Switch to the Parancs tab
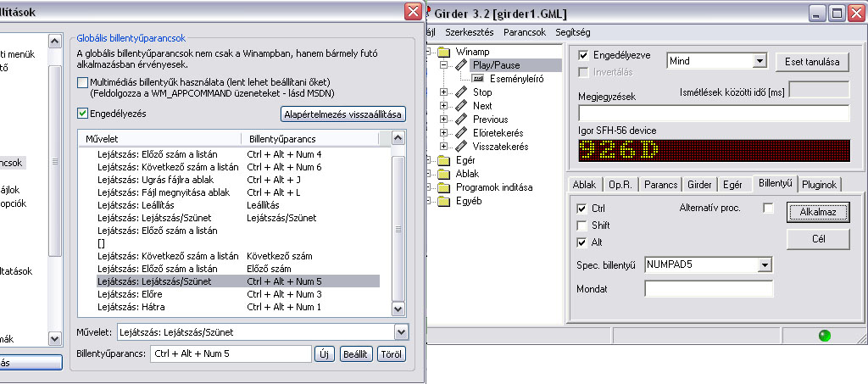Viewport: 868px width, 384px height. tap(661, 185)
